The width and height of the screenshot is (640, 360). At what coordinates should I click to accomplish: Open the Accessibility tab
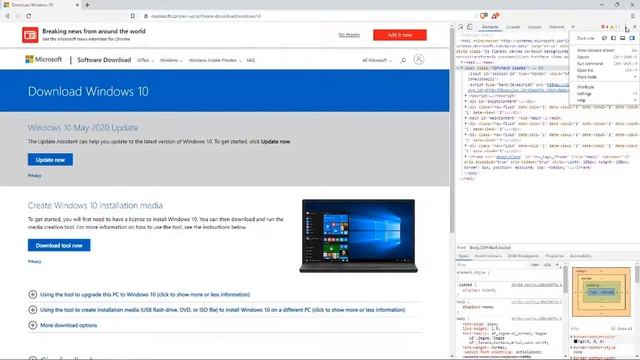580,256
